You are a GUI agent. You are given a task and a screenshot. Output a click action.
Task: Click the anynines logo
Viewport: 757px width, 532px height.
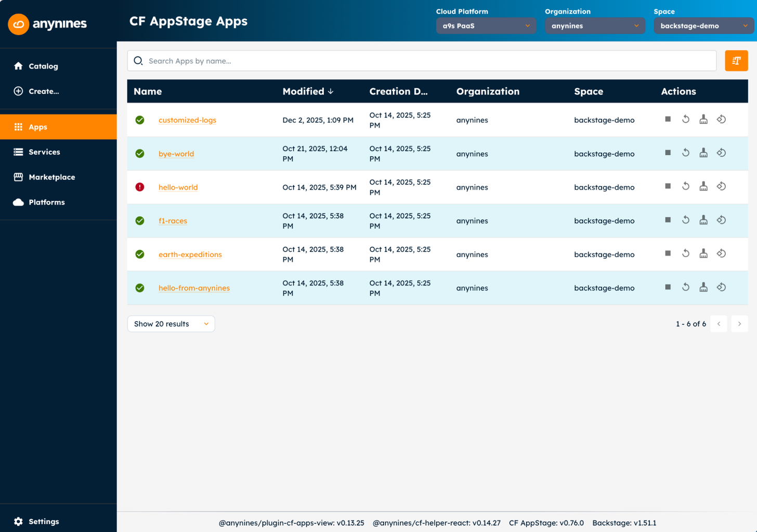pyautogui.click(x=47, y=24)
